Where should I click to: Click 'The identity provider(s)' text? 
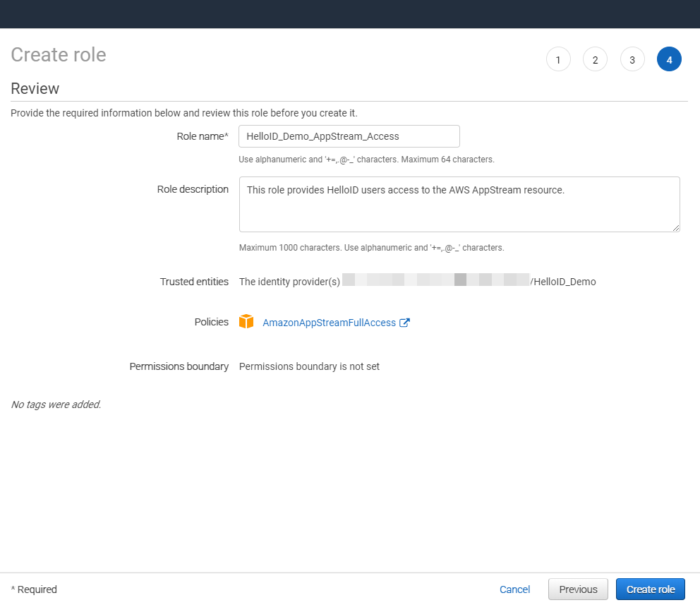pyautogui.click(x=290, y=282)
